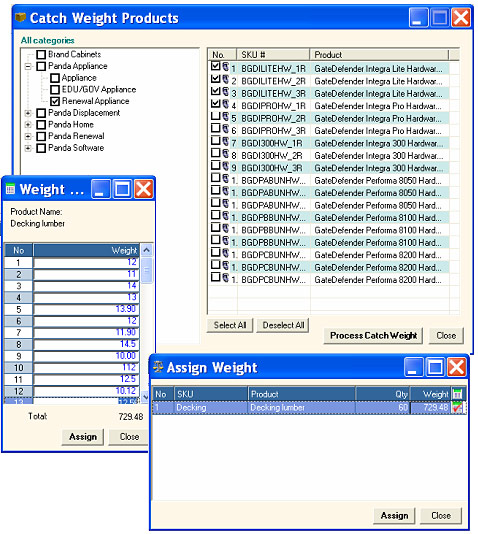
Task: Close Assign Weight window with X
Action: [456, 367]
